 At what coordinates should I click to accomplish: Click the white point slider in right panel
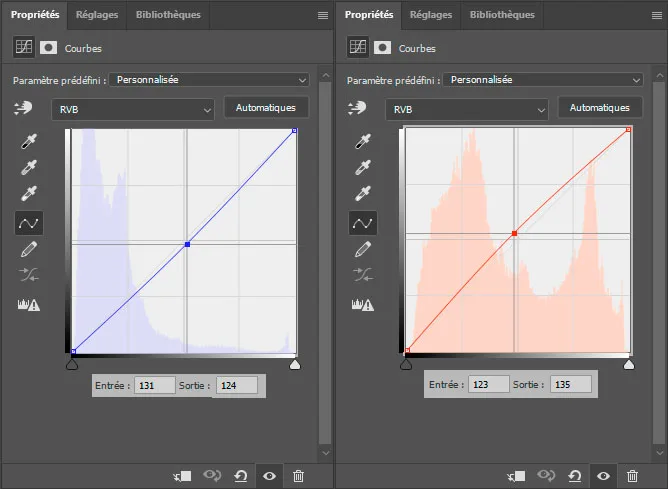628,366
